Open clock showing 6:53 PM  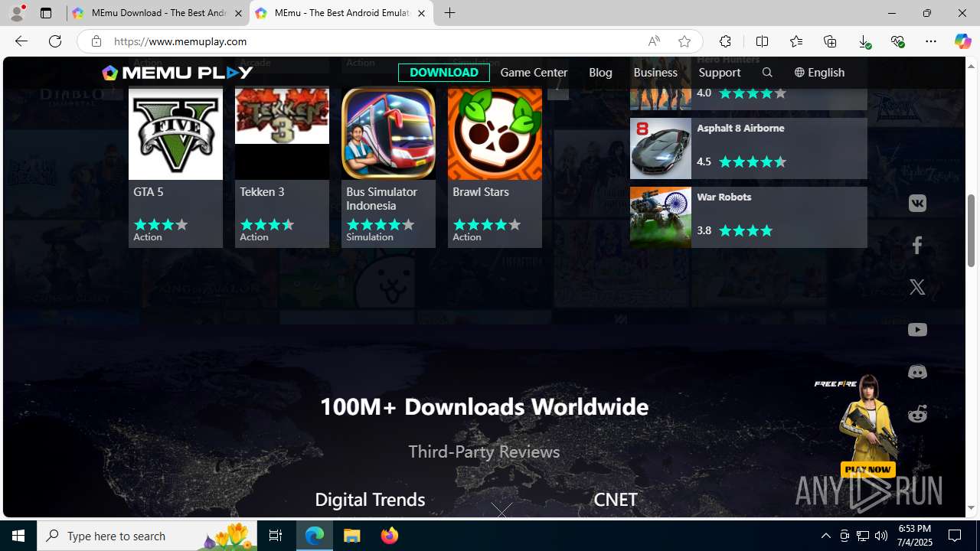(915, 536)
